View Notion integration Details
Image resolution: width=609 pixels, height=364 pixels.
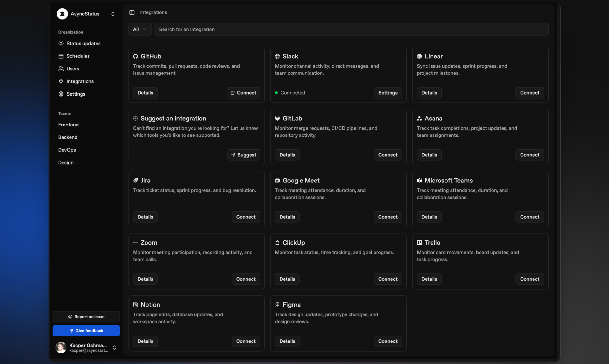[x=145, y=341]
